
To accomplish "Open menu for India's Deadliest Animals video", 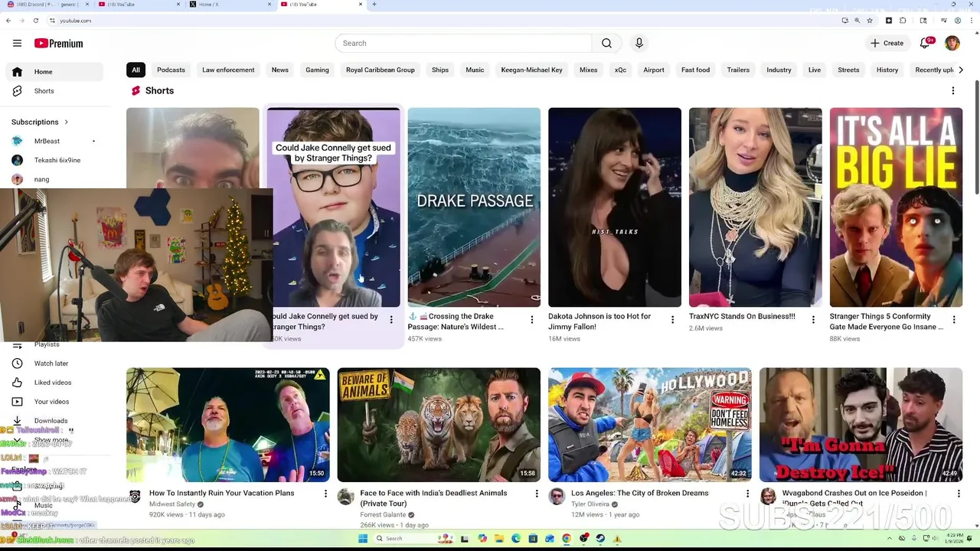I will tap(537, 494).
